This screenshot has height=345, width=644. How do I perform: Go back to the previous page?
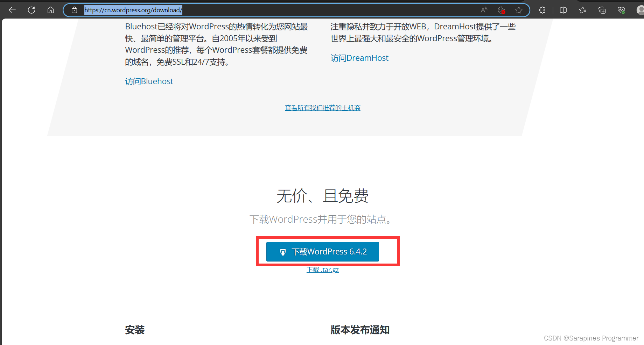click(x=12, y=10)
